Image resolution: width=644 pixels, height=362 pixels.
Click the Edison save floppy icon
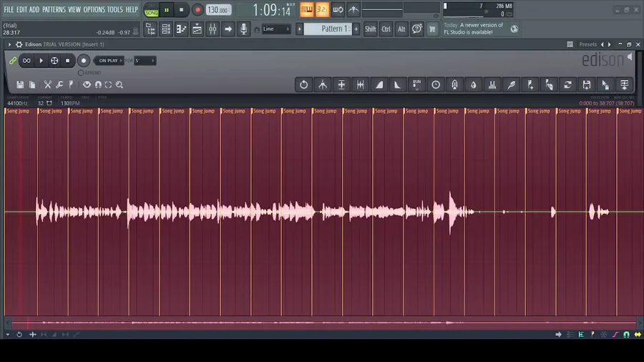[x=20, y=84]
